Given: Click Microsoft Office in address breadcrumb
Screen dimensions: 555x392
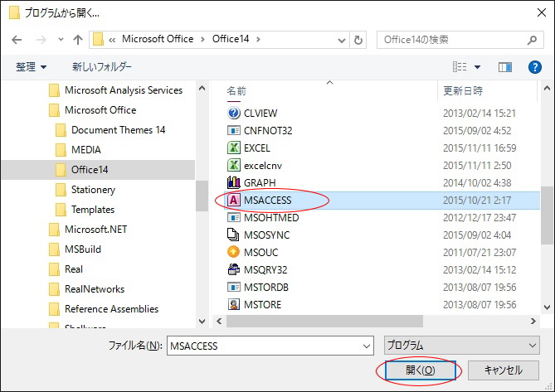Looking at the screenshot, I should 158,39.
